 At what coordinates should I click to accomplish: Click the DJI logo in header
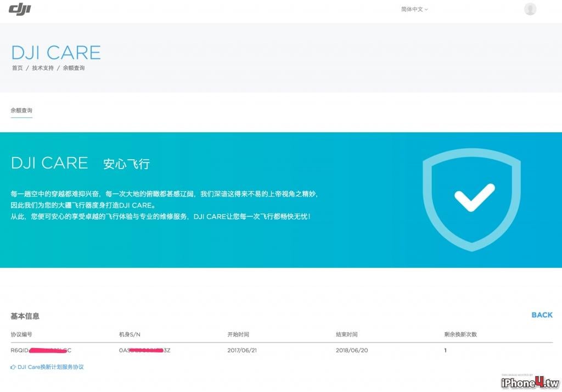point(20,9)
